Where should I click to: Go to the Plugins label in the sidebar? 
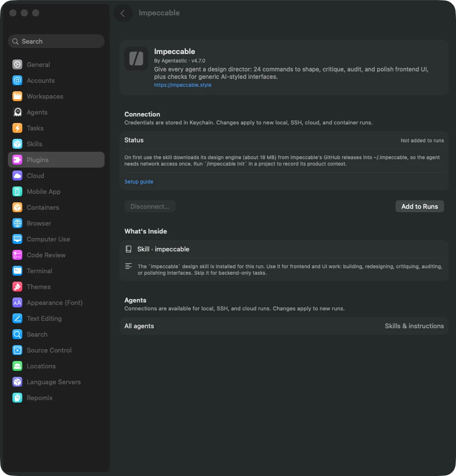pos(38,160)
